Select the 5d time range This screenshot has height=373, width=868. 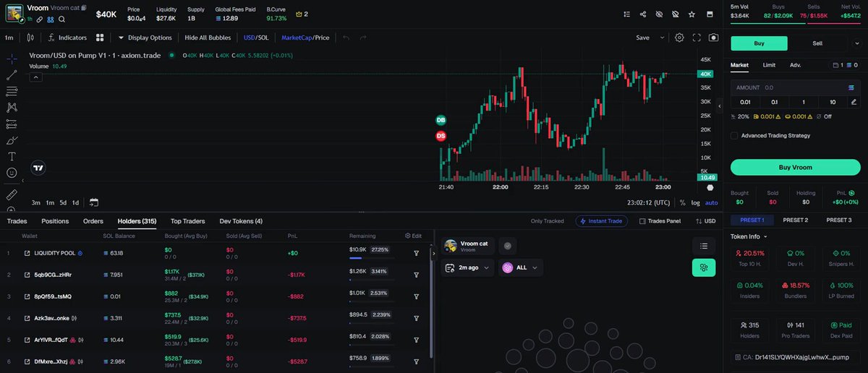click(x=63, y=202)
